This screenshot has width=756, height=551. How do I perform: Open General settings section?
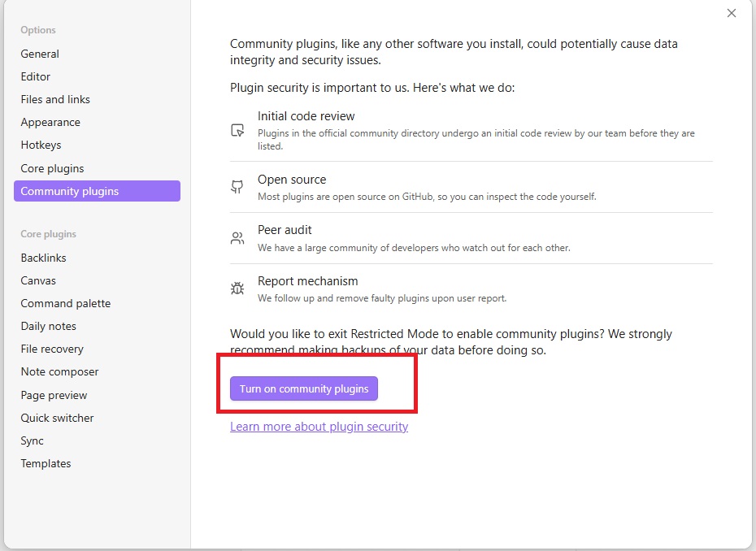(40, 54)
